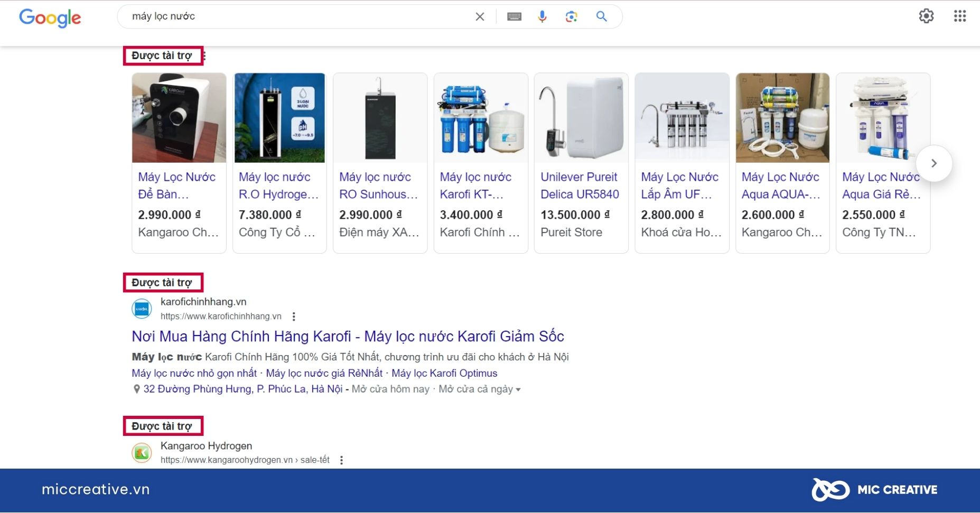Open the 'Máy Lọc Nước Lắp Âm UF' link
This screenshot has height=513, width=980.
click(x=679, y=185)
